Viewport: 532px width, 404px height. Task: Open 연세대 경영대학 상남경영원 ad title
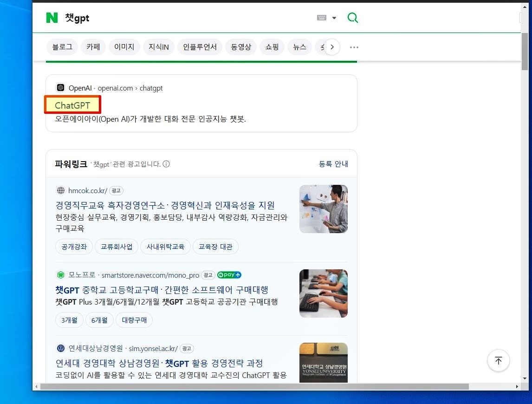tap(159, 363)
